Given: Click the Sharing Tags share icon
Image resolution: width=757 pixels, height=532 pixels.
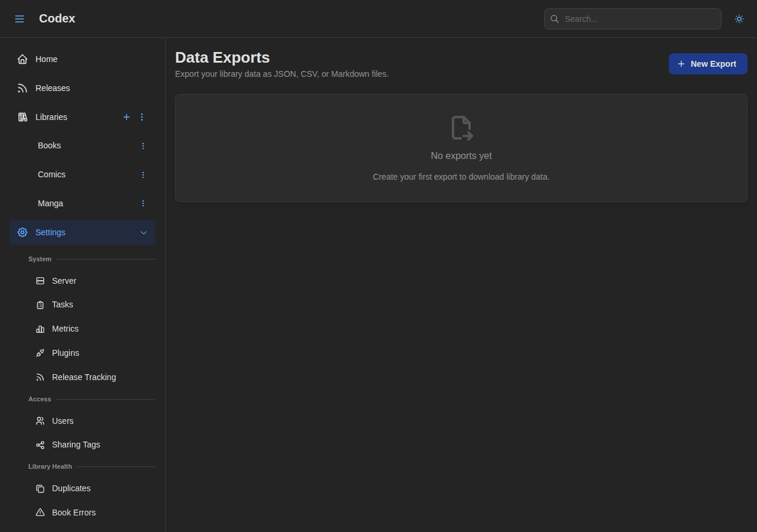Looking at the screenshot, I should 40,445.
